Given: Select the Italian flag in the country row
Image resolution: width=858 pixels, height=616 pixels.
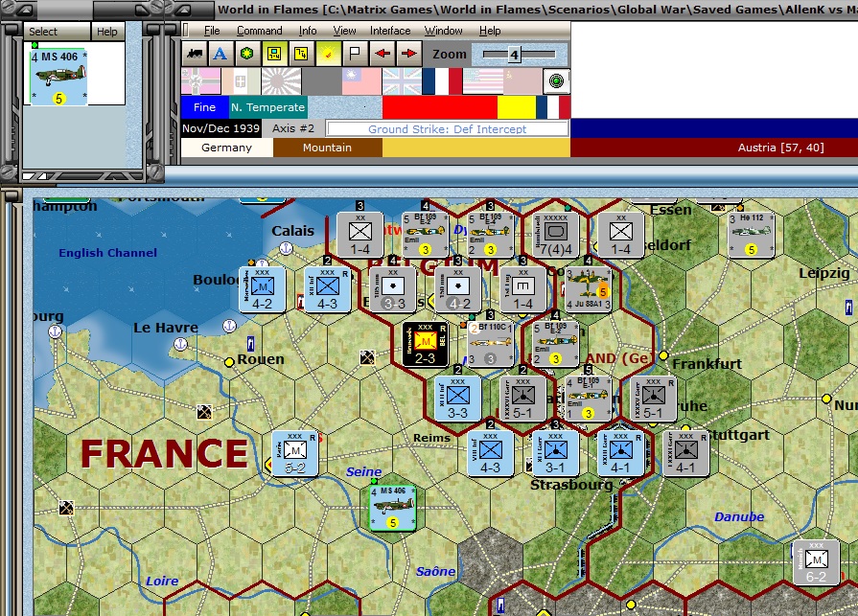Looking at the screenshot, I should (x=241, y=81).
